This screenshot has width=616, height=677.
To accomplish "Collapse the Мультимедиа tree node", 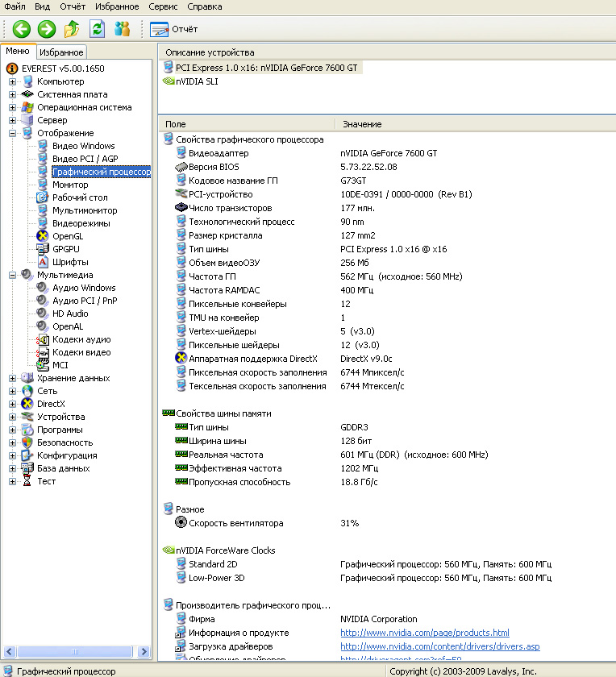I will click(x=13, y=275).
